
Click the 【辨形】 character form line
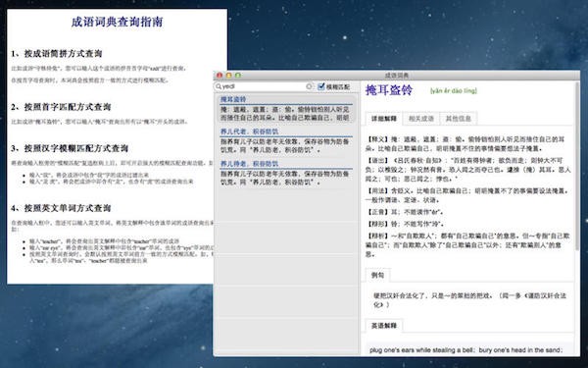coord(405,224)
